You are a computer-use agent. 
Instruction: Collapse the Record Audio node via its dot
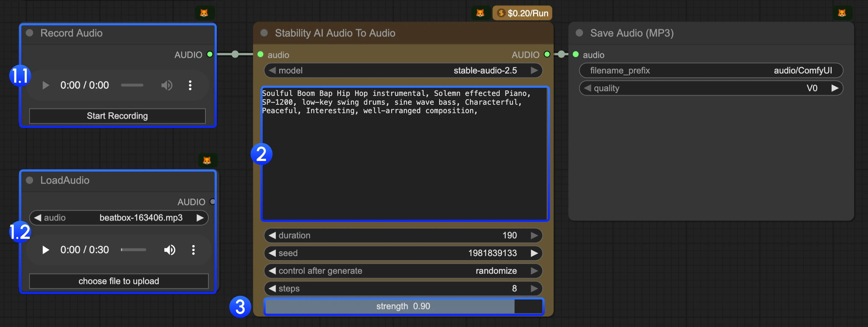pos(30,33)
